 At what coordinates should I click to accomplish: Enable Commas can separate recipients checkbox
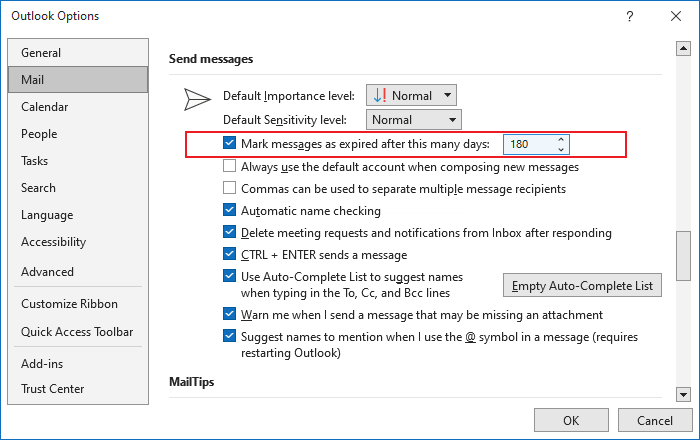tap(229, 188)
